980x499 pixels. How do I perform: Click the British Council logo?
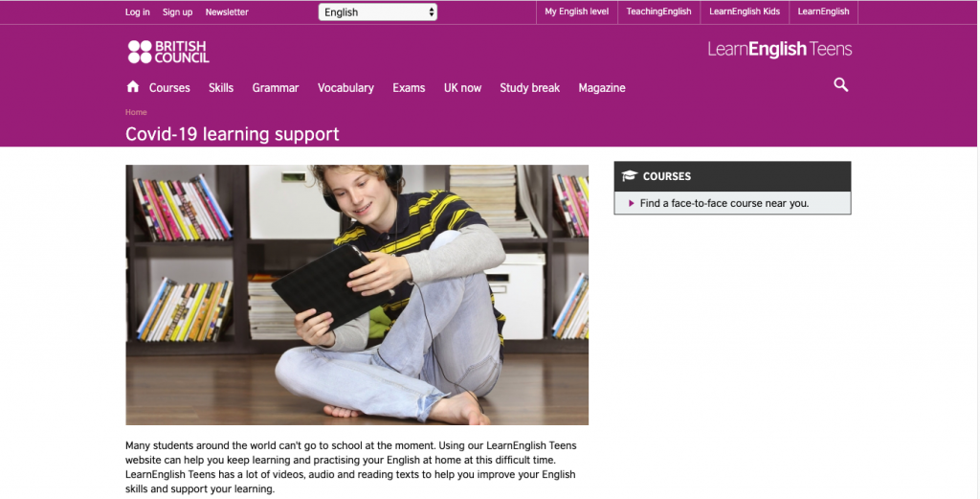[168, 52]
